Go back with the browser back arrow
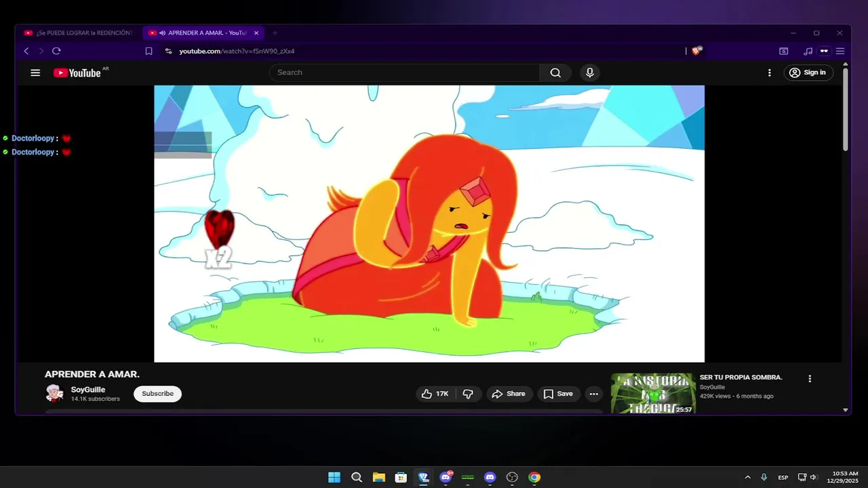This screenshot has width=868, height=488. pos(26,51)
